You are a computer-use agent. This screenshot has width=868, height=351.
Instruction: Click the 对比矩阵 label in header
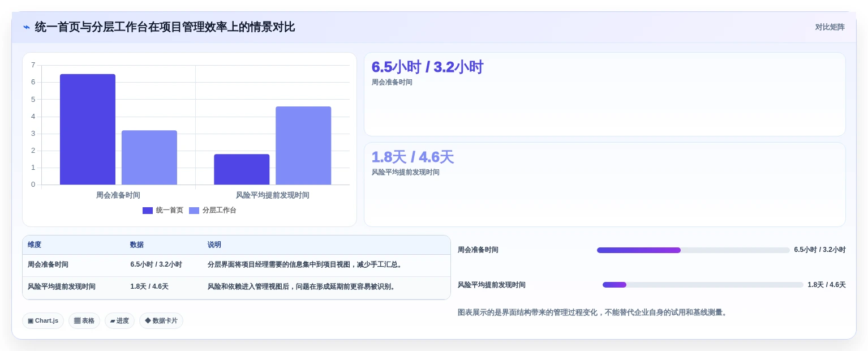830,27
